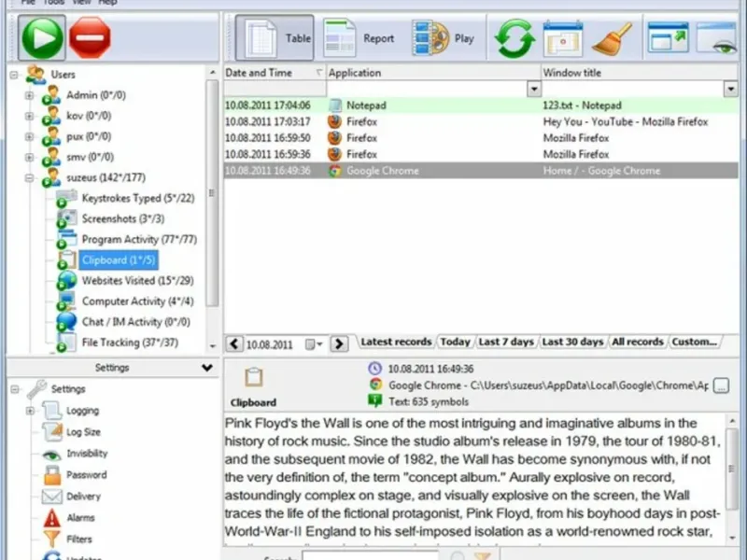
Task: Open Log Size settings
Action: click(83, 432)
